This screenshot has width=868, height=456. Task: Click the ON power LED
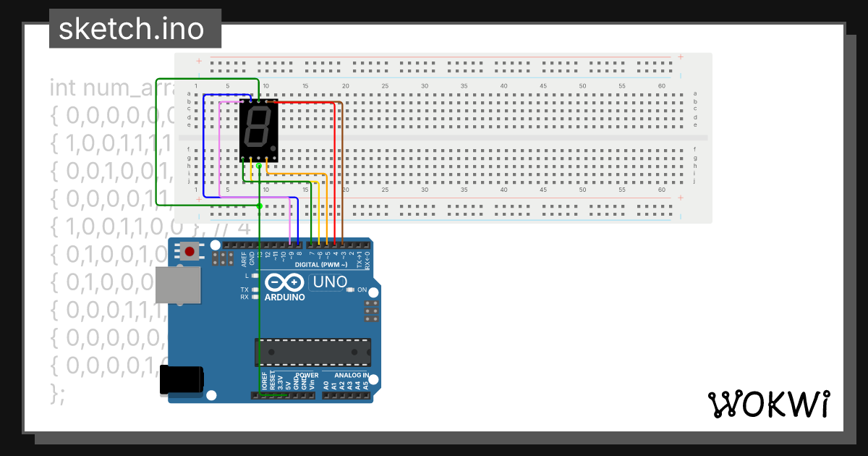[x=350, y=290]
